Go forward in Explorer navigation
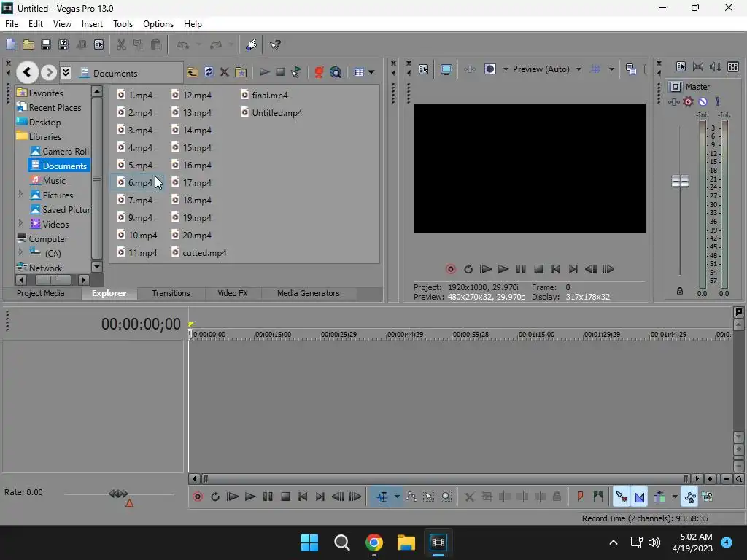Screen dimensions: 747x560 point(48,72)
